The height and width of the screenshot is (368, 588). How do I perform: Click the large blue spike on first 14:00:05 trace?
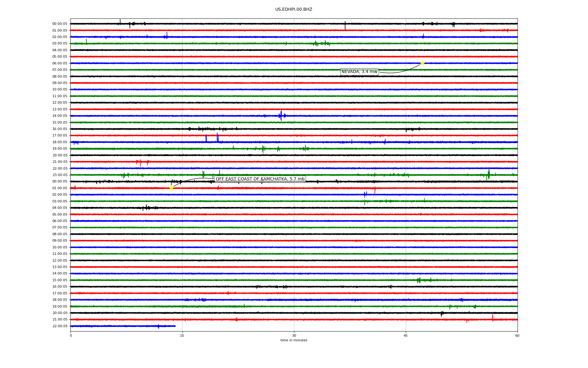point(281,115)
